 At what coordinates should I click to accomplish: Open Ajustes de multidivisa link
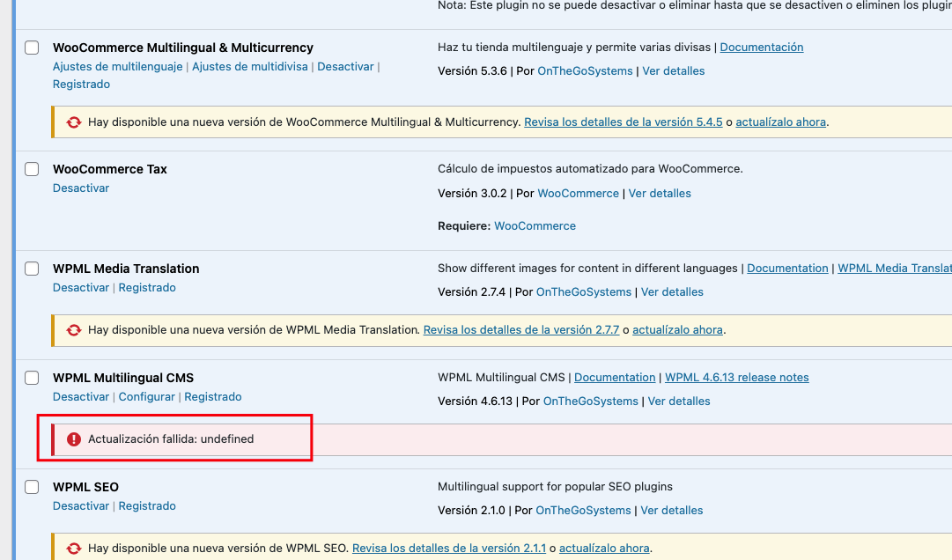(x=250, y=67)
